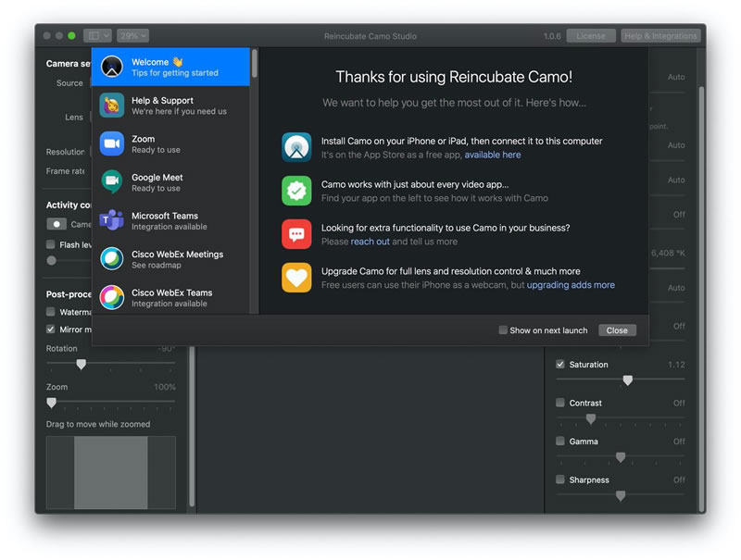741x560 pixels.
Task: Click the Flash level slider handle
Action: pos(52,260)
